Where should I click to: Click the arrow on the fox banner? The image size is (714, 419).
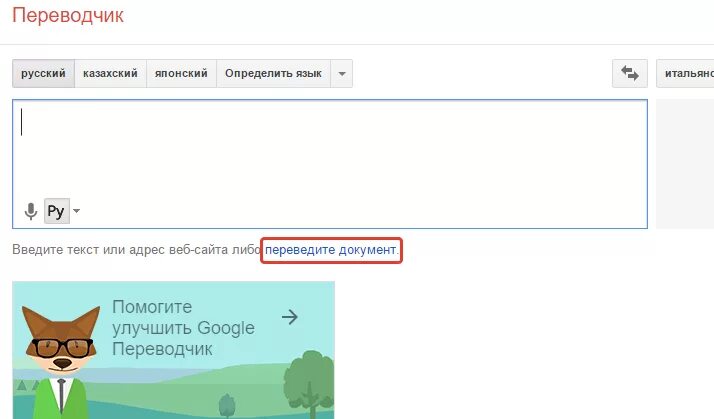coord(290,317)
